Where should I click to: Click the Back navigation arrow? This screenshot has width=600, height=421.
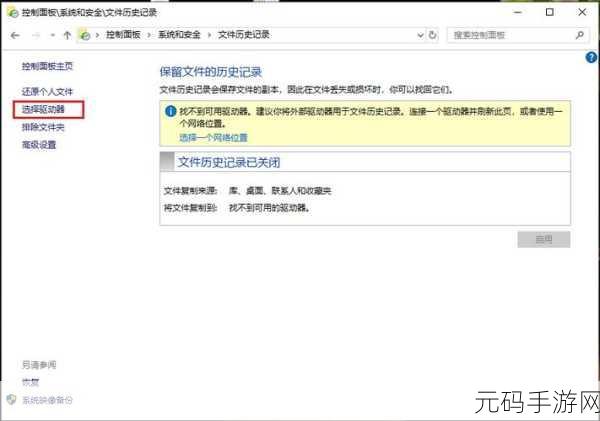click(x=15, y=35)
